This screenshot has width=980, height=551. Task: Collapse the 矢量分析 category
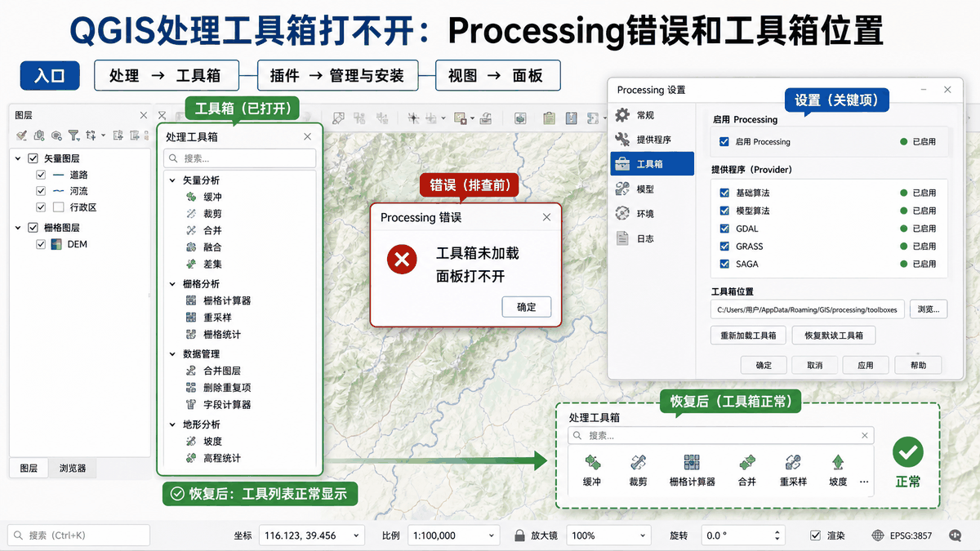172,180
